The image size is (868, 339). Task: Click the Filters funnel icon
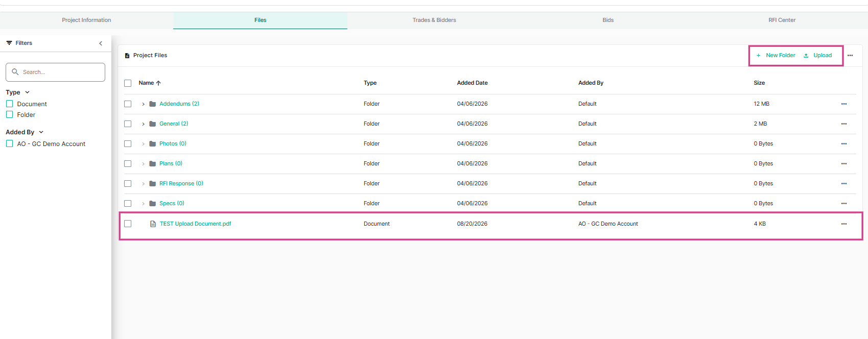(x=9, y=43)
